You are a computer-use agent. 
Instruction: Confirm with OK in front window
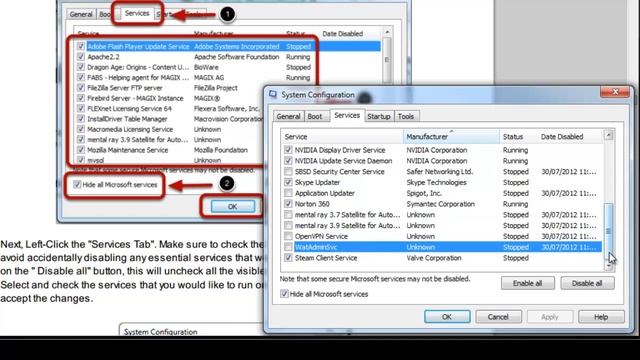447,317
